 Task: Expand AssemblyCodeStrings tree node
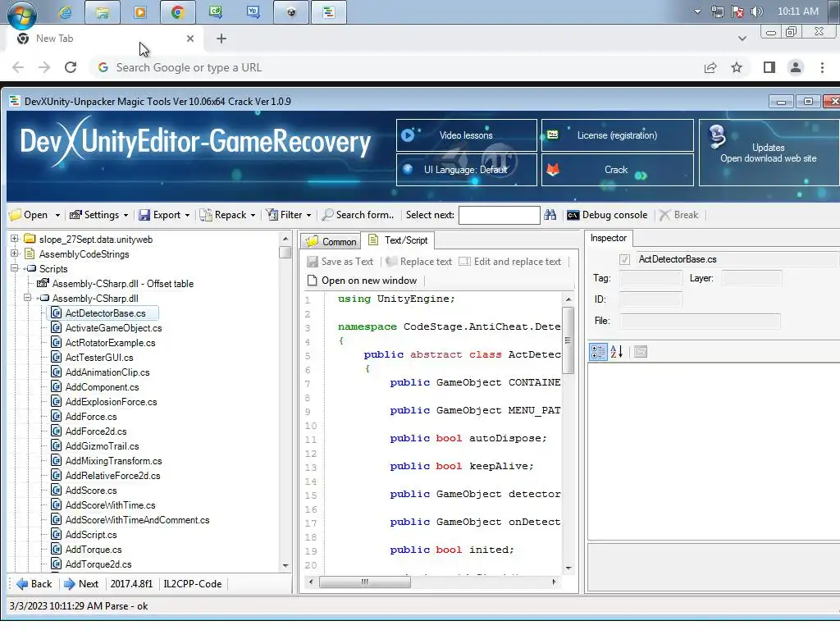point(15,253)
